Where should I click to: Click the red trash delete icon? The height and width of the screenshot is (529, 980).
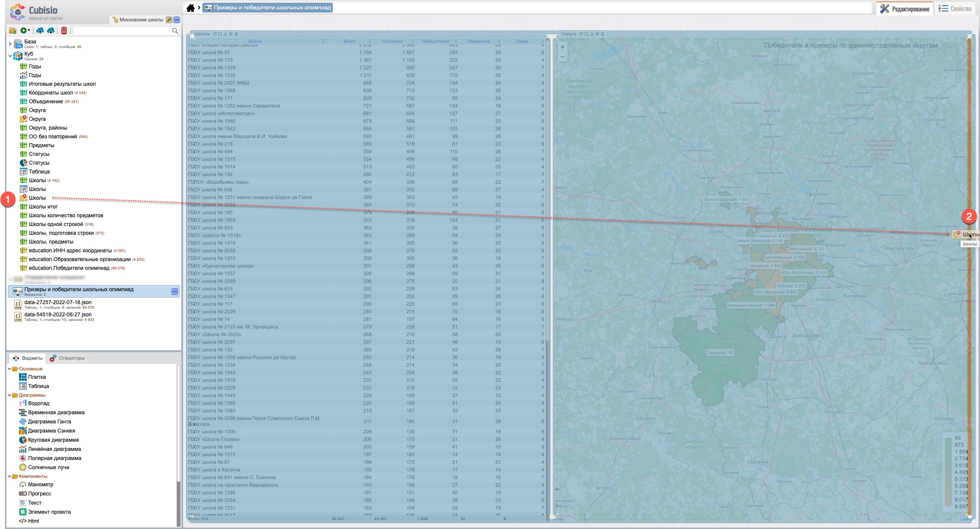[64, 31]
